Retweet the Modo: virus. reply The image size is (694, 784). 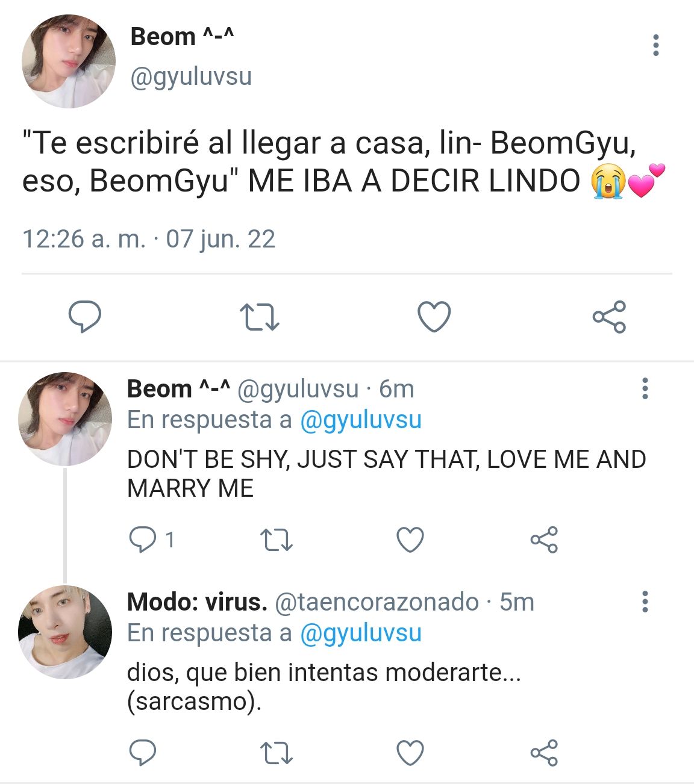[x=277, y=753]
